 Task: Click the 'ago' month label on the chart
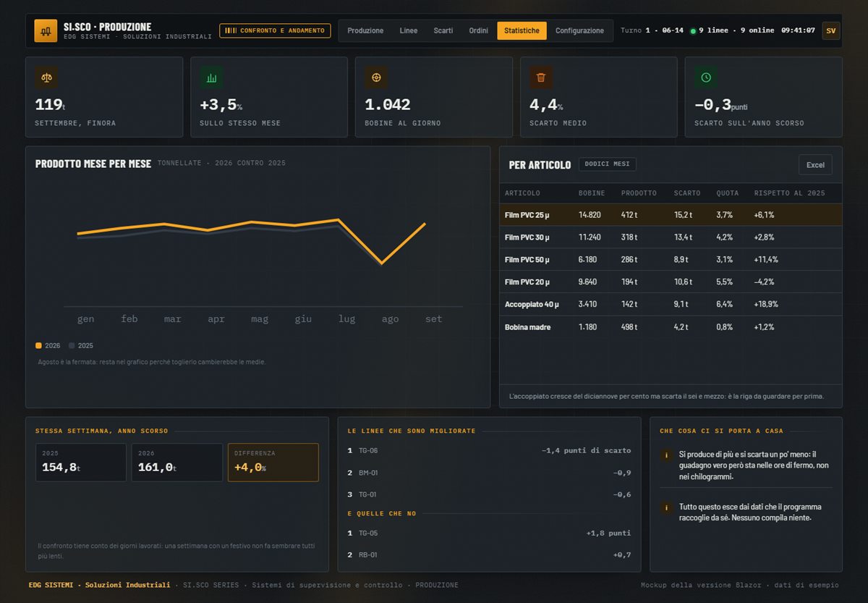click(390, 319)
